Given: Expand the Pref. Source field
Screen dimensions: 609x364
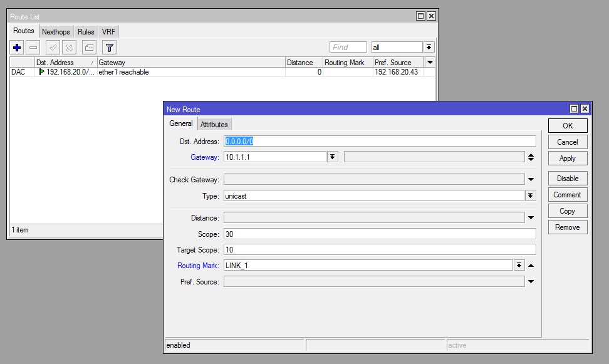Looking at the screenshot, I should pyautogui.click(x=531, y=282).
